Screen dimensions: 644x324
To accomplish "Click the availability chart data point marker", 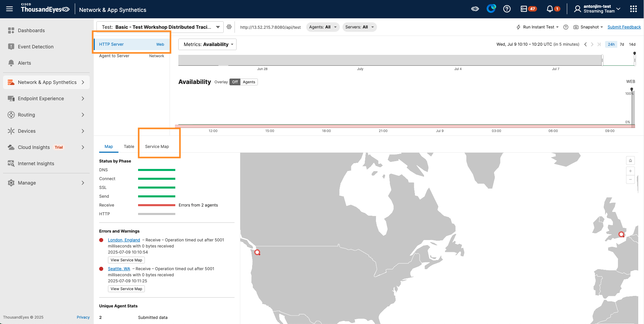I will pyautogui.click(x=631, y=89).
